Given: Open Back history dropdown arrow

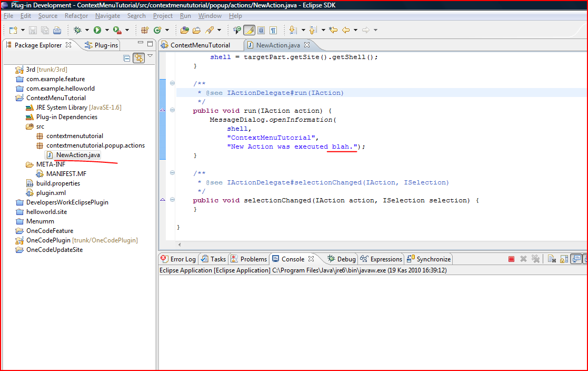Looking at the screenshot, I should pyautogui.click(x=355, y=30).
